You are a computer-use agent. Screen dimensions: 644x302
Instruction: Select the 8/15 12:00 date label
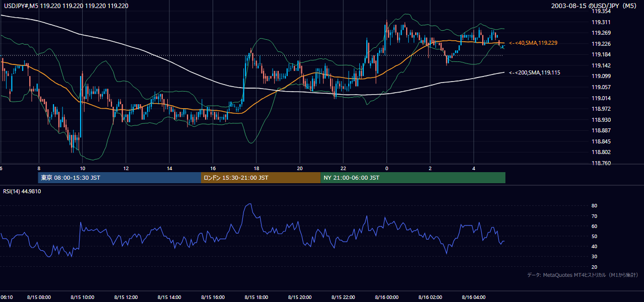[x=125, y=297]
